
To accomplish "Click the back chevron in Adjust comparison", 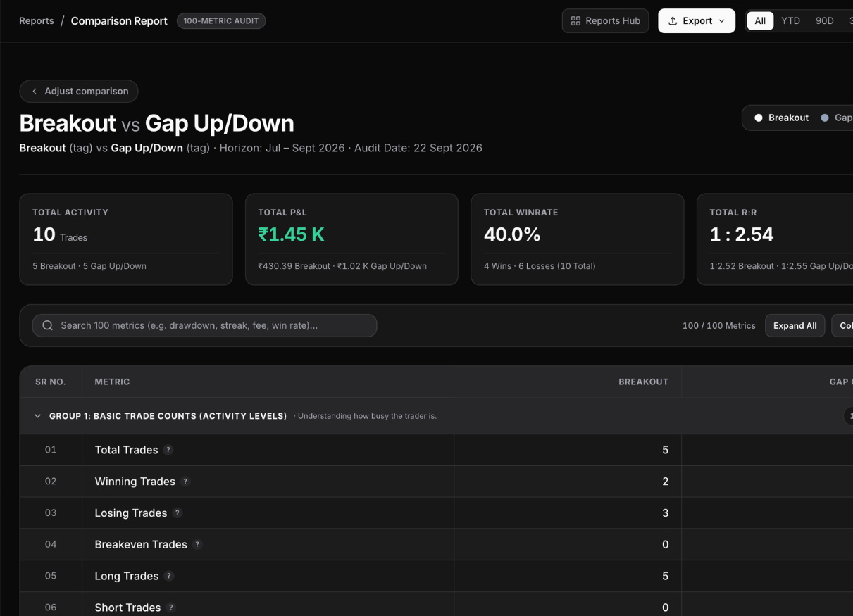I will [35, 91].
